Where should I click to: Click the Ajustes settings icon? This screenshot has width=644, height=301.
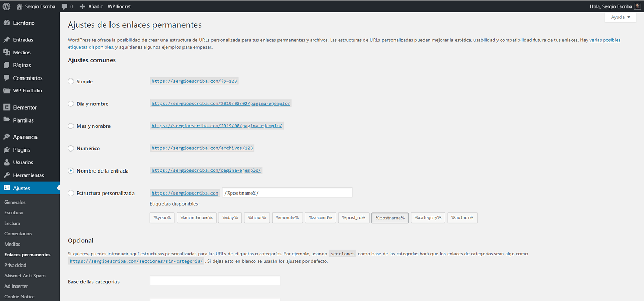pyautogui.click(x=6, y=188)
